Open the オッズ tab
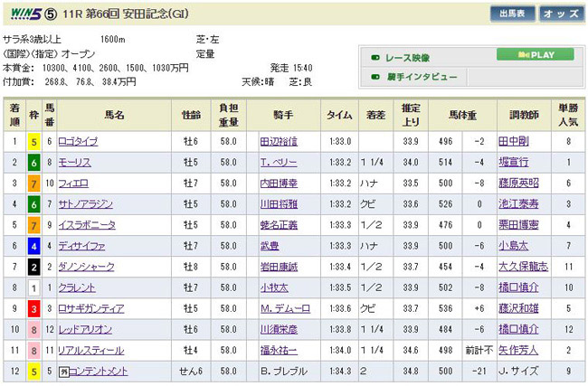This screenshot has width=588, height=386. 561,14
